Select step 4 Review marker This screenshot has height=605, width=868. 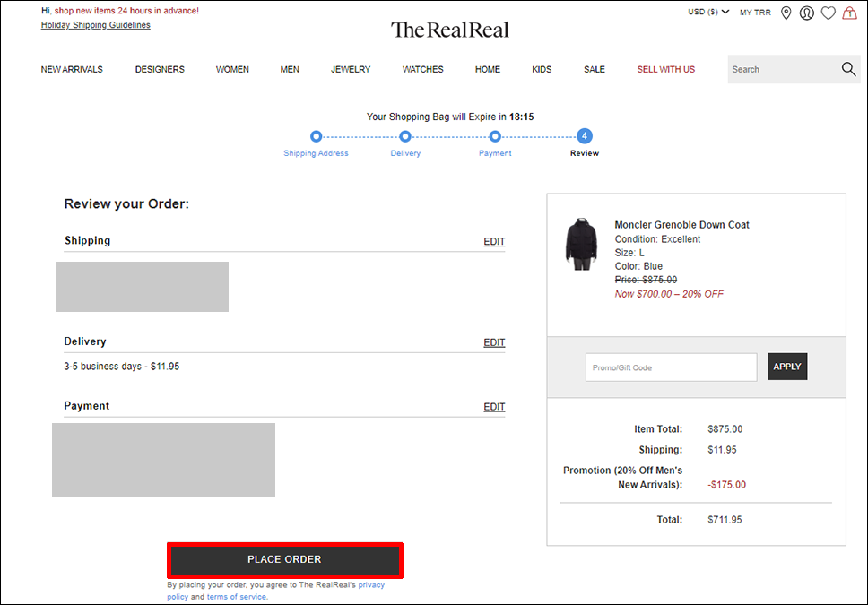(x=585, y=136)
